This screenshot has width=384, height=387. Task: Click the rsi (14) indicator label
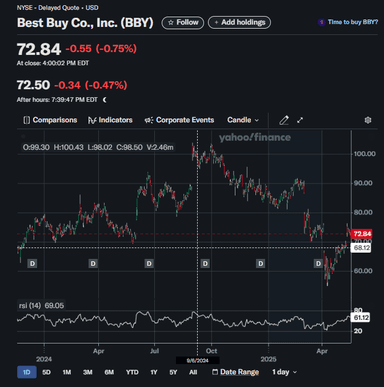click(x=30, y=305)
